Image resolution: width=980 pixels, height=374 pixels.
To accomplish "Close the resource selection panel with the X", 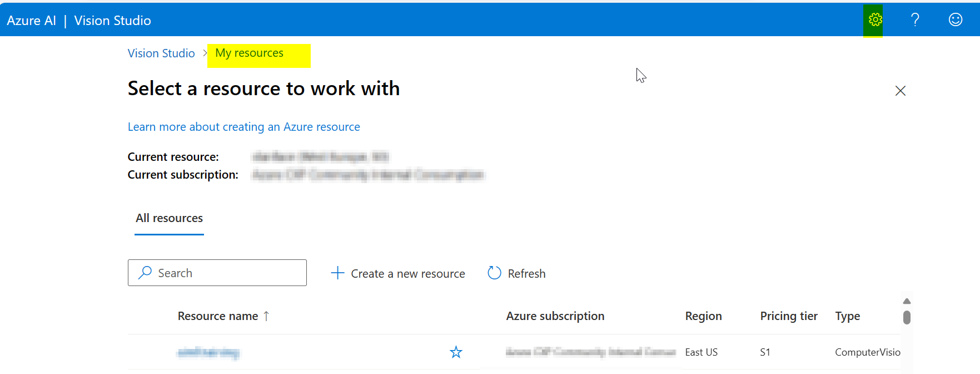I will click(901, 90).
